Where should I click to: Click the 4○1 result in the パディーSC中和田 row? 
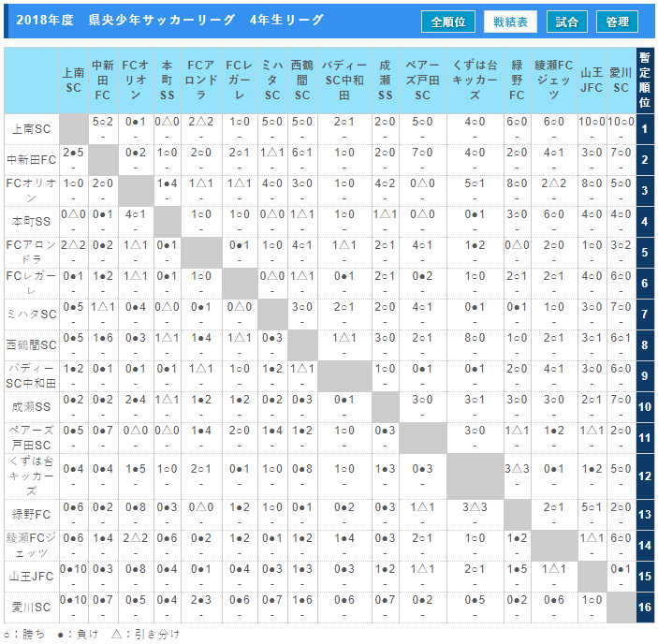pyautogui.click(x=554, y=369)
